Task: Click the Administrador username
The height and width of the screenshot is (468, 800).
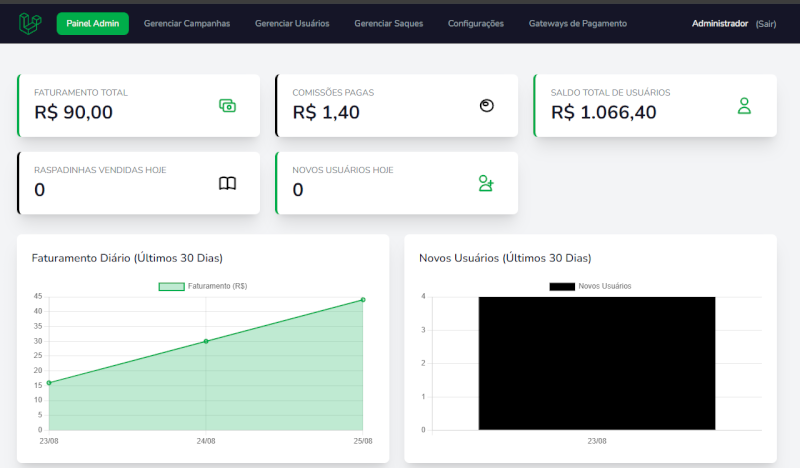Action: coord(720,23)
